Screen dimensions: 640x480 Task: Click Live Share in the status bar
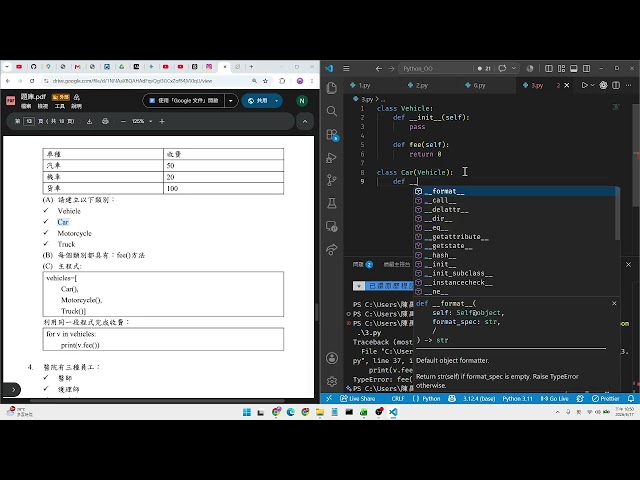pos(357,398)
